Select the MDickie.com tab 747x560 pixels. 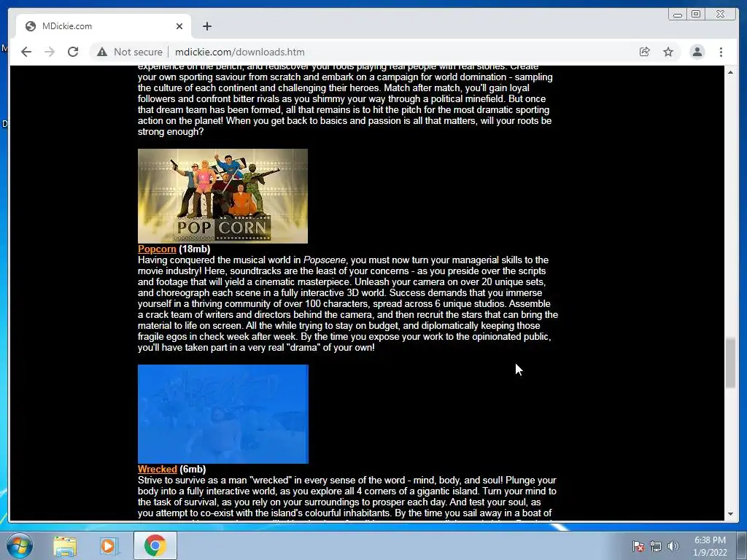point(104,26)
